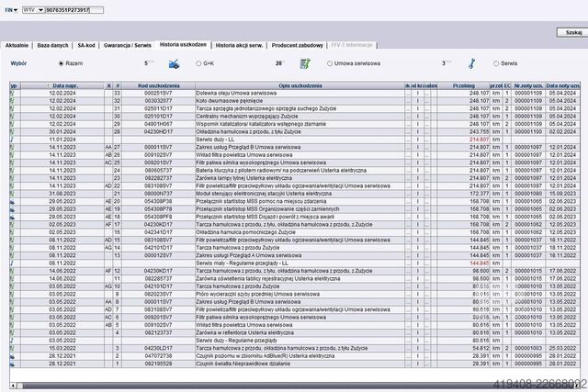The image size is (588, 392).
Task: Click date cell 15.03.2022
Action: click(62, 348)
